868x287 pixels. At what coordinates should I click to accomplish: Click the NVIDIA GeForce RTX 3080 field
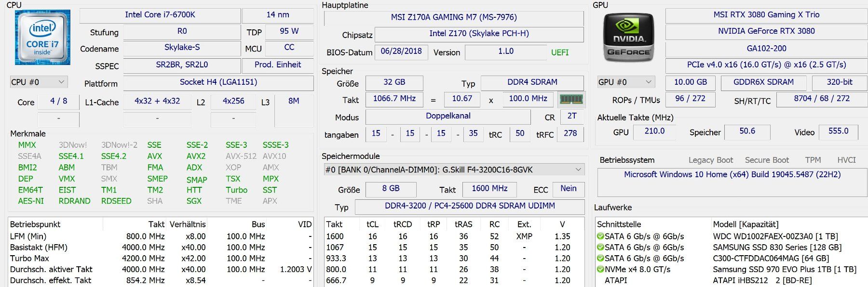(766, 32)
